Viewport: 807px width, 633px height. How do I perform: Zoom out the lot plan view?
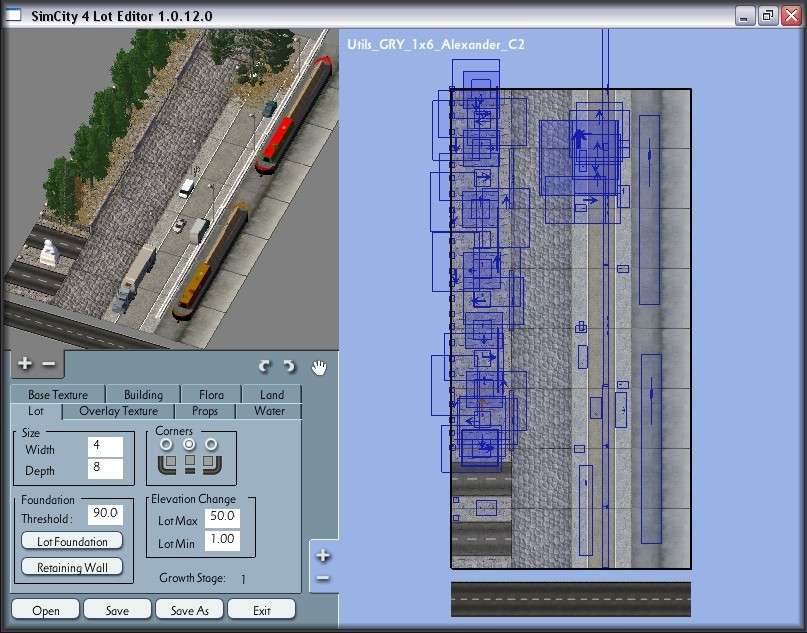[x=323, y=578]
